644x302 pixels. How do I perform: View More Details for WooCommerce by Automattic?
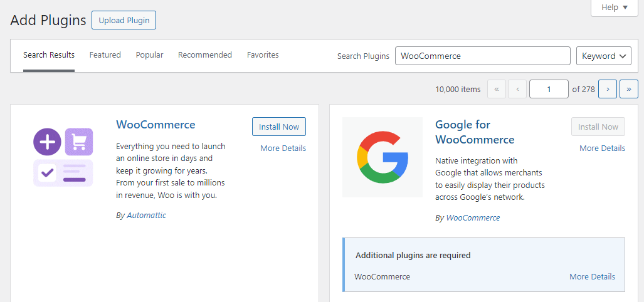pos(283,148)
